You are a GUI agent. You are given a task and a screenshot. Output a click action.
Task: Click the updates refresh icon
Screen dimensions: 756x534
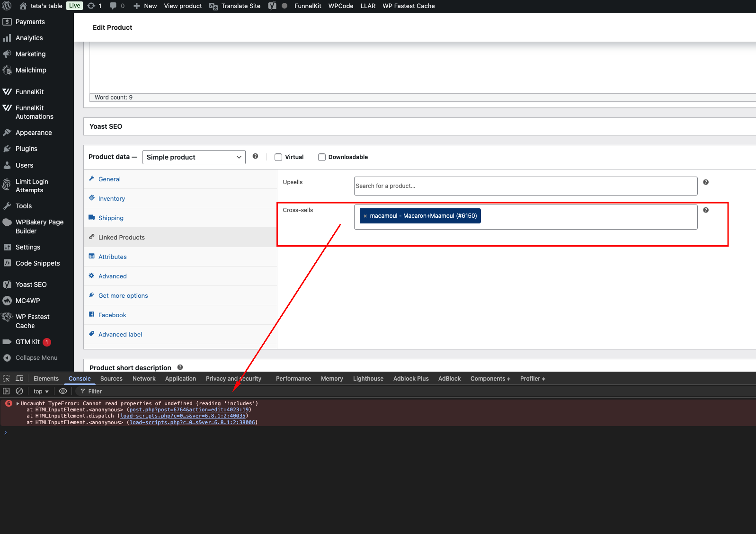[91, 6]
